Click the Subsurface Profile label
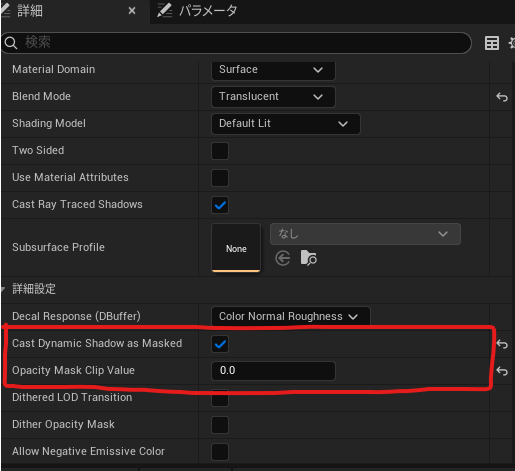Image resolution: width=515 pixels, height=471 pixels. point(58,247)
